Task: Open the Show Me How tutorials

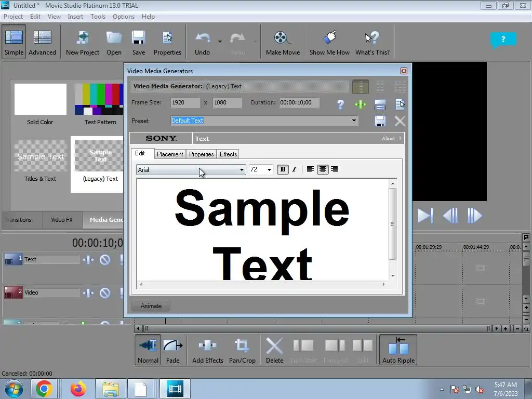Action: pyautogui.click(x=329, y=43)
